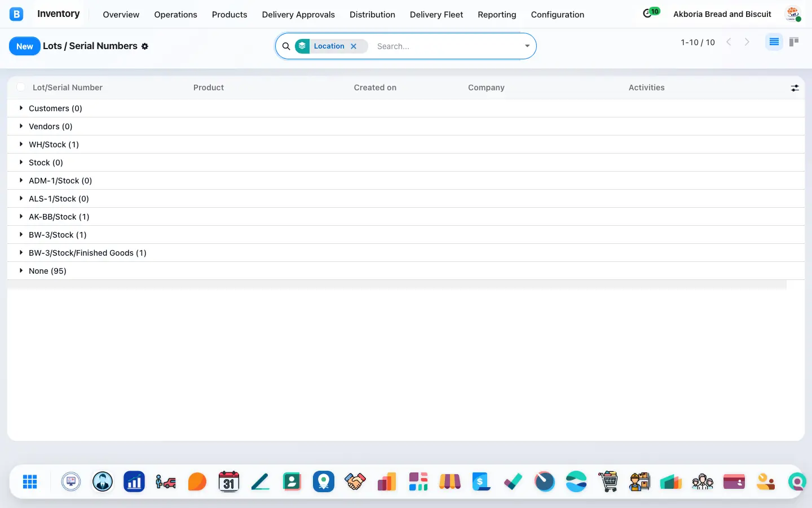Screen dimensions: 812x508
Task: Expand the None (95) group
Action: (406, 271)
